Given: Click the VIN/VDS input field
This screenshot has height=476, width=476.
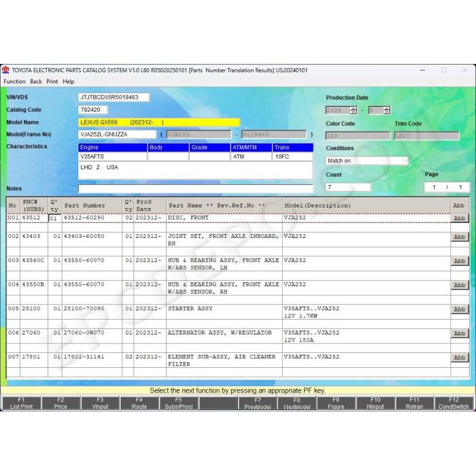Looking at the screenshot, I should pyautogui.click(x=114, y=97).
